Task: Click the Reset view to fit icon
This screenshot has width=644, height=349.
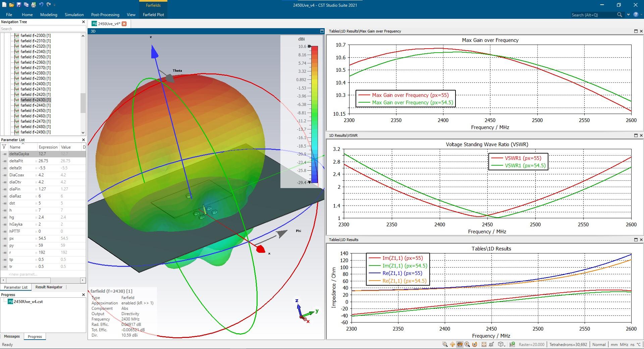Action: 484,344
